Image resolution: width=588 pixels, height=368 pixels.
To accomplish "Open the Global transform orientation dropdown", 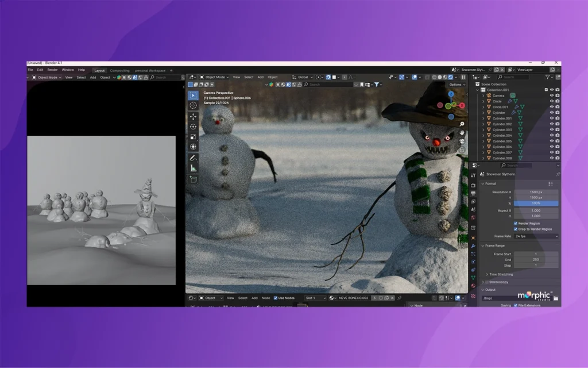I will point(302,77).
